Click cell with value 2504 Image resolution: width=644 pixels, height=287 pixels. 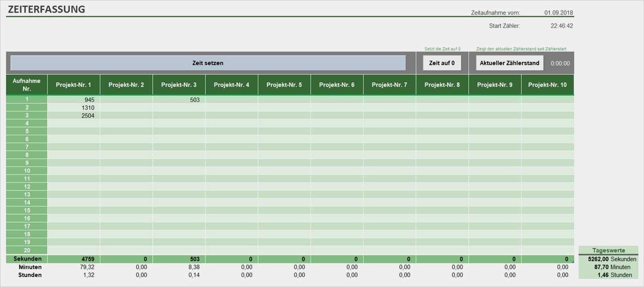(74, 116)
